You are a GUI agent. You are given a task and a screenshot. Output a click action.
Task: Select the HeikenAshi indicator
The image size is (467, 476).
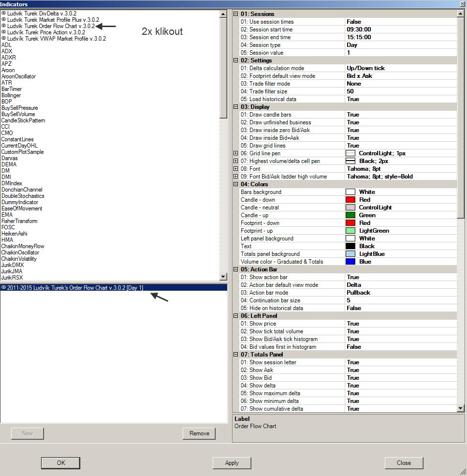pyautogui.click(x=15, y=234)
